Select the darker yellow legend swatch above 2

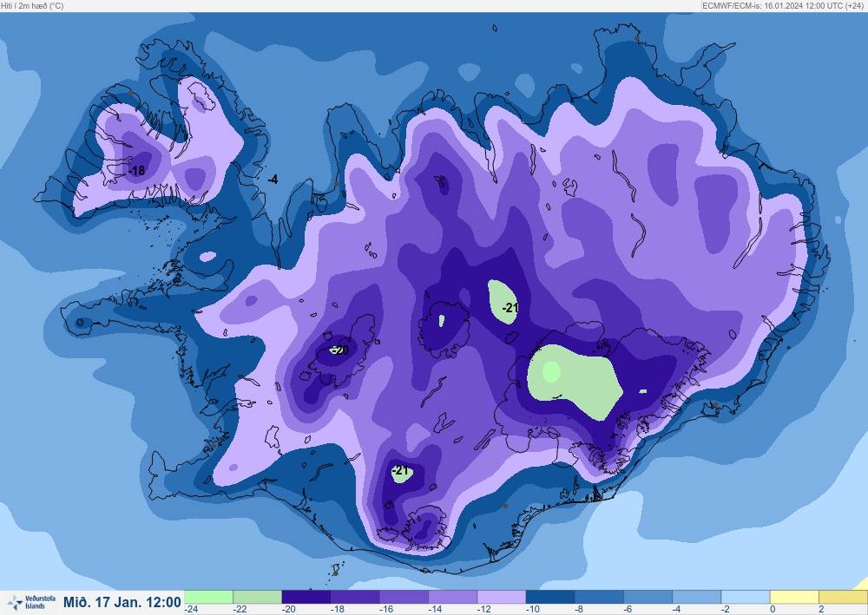843,597
